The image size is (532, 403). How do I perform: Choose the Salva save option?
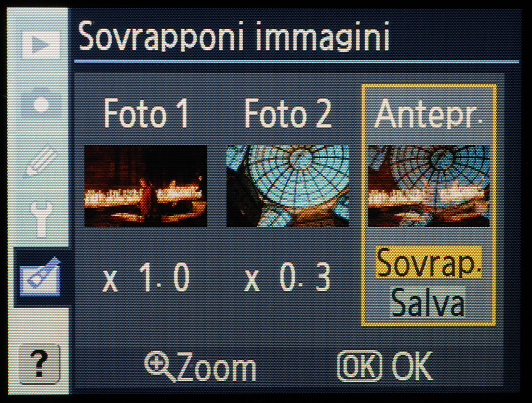[428, 302]
